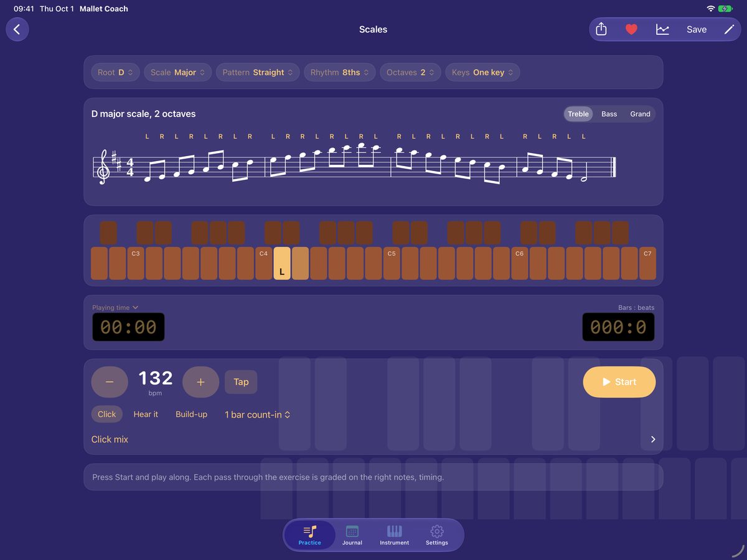
Task: Tap the pencil edit icon
Action: pyautogui.click(x=729, y=29)
